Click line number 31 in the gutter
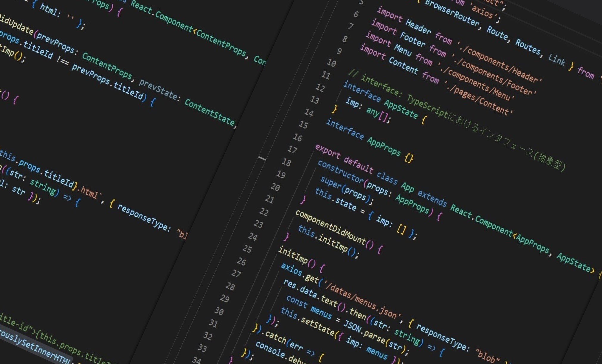 tap(213, 323)
